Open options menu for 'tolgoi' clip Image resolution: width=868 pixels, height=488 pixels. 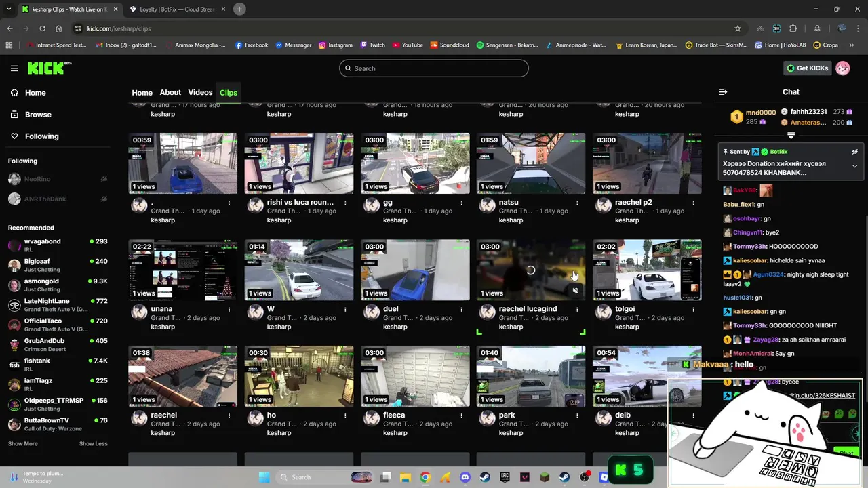[x=693, y=309]
